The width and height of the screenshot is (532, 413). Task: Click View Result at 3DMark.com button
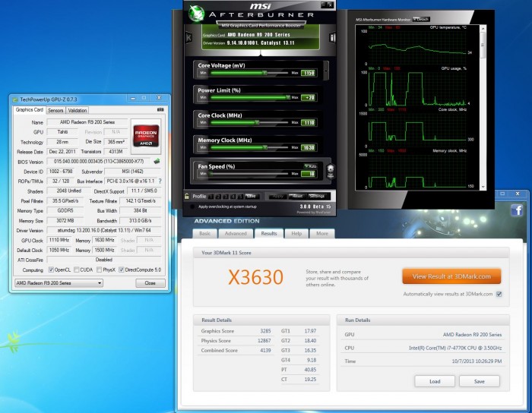[x=451, y=276]
